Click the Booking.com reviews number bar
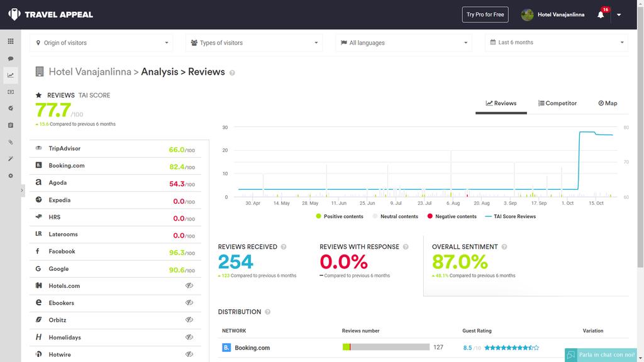This screenshot has width=644, height=362. pyautogui.click(x=386, y=347)
